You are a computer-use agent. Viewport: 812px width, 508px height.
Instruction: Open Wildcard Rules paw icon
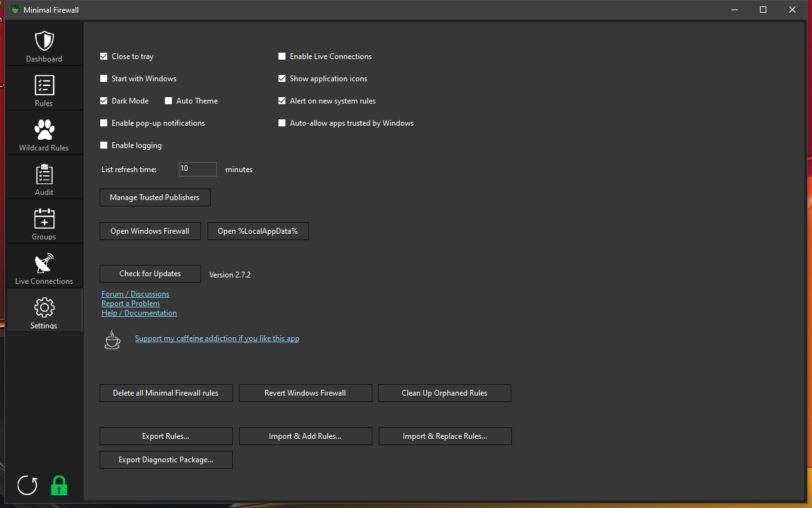(x=44, y=130)
